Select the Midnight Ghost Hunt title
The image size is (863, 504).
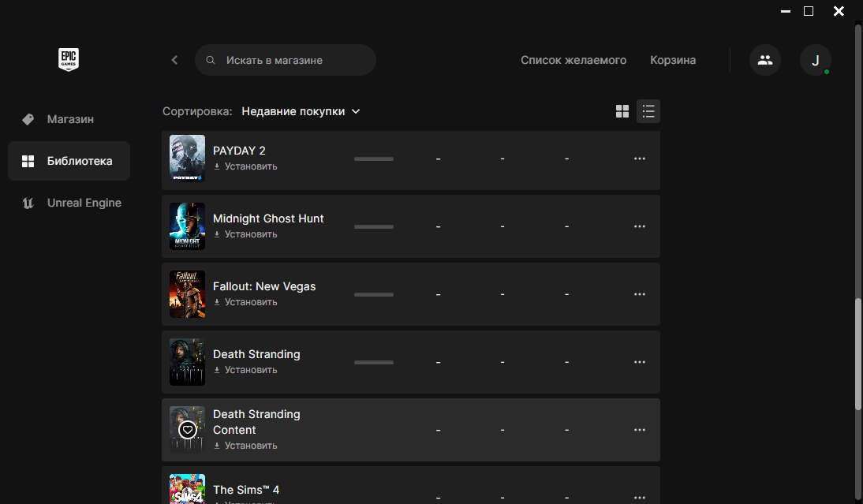(268, 218)
